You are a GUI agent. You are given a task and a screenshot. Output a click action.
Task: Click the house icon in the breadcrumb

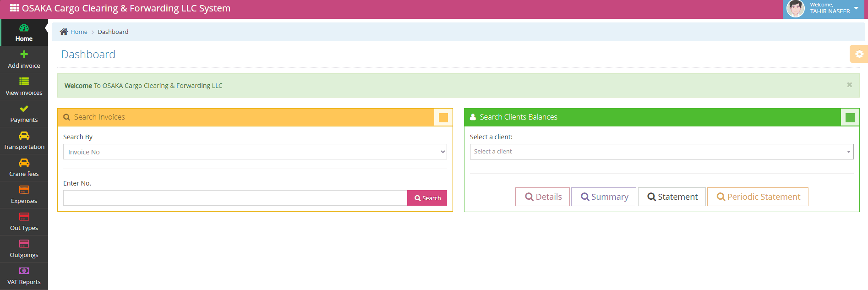[64, 32]
